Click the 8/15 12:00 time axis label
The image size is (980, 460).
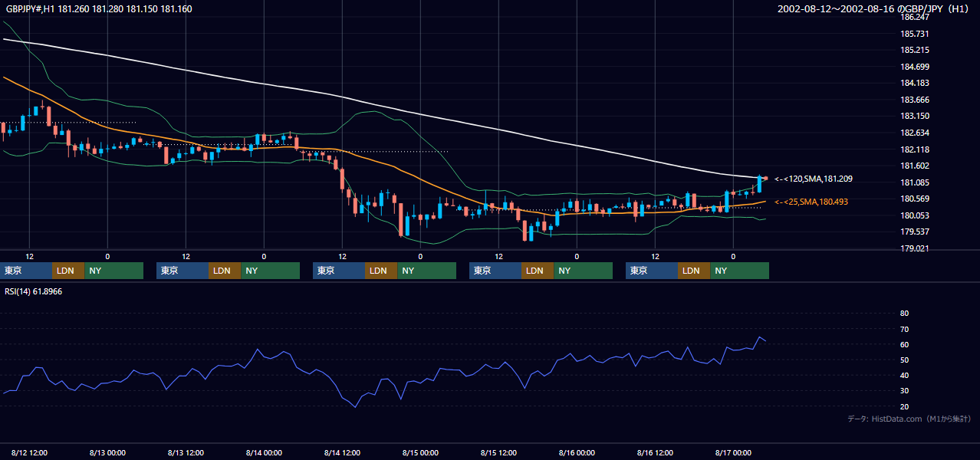[498, 452]
